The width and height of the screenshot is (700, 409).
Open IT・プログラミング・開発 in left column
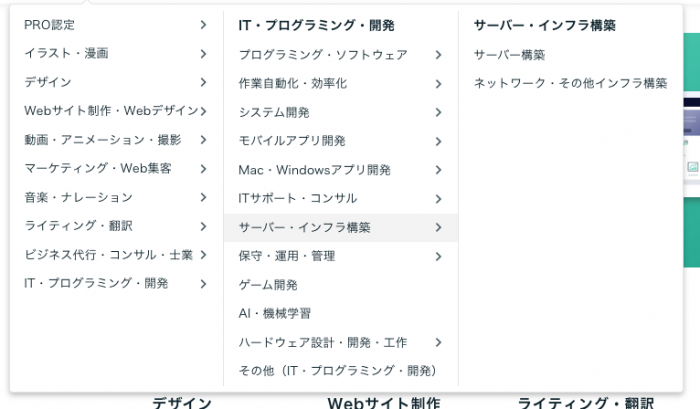(96, 284)
